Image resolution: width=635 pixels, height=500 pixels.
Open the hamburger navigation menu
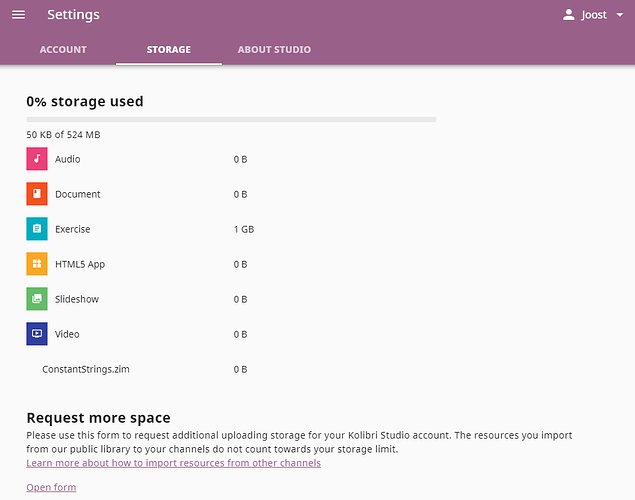click(x=18, y=15)
